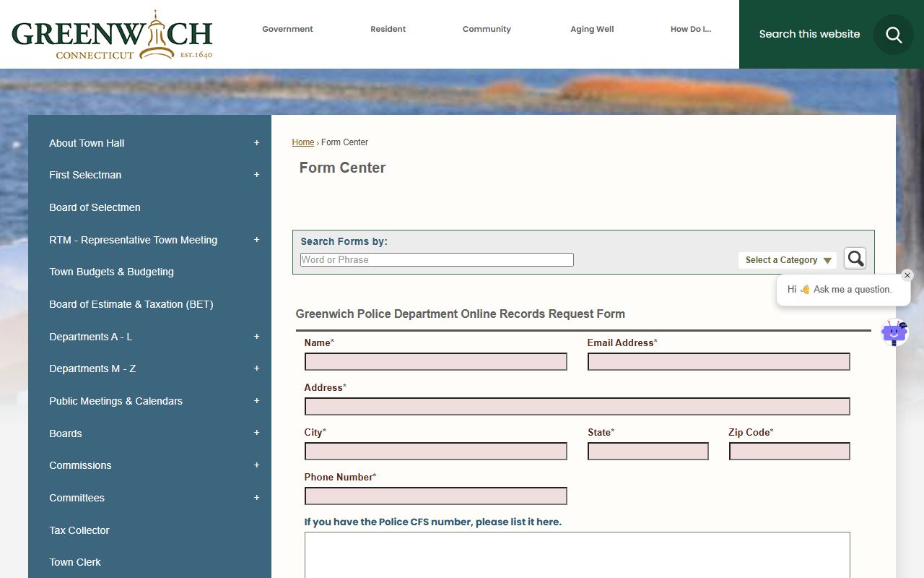
Task: Click the Online Records Request Form title
Action: pos(461,314)
